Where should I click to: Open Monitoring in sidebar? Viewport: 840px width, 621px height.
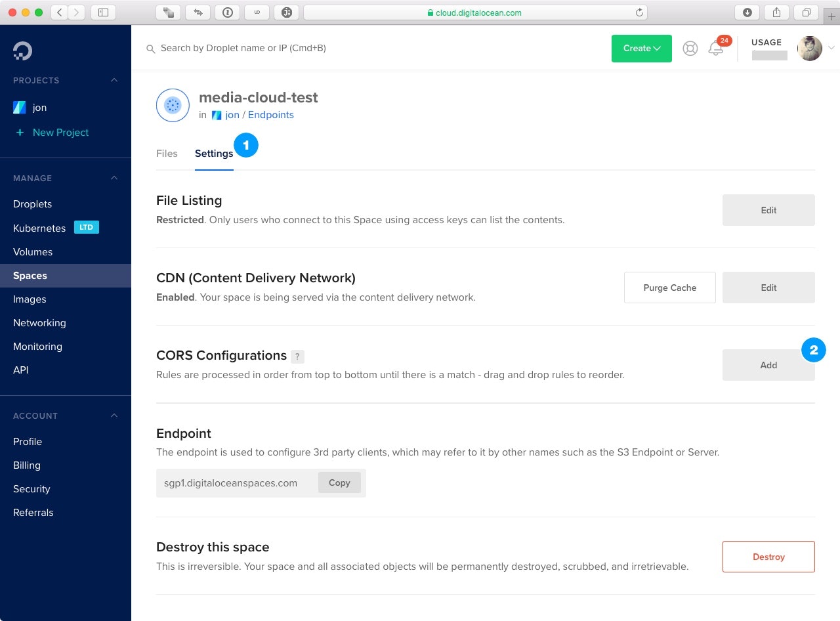pyautogui.click(x=37, y=347)
